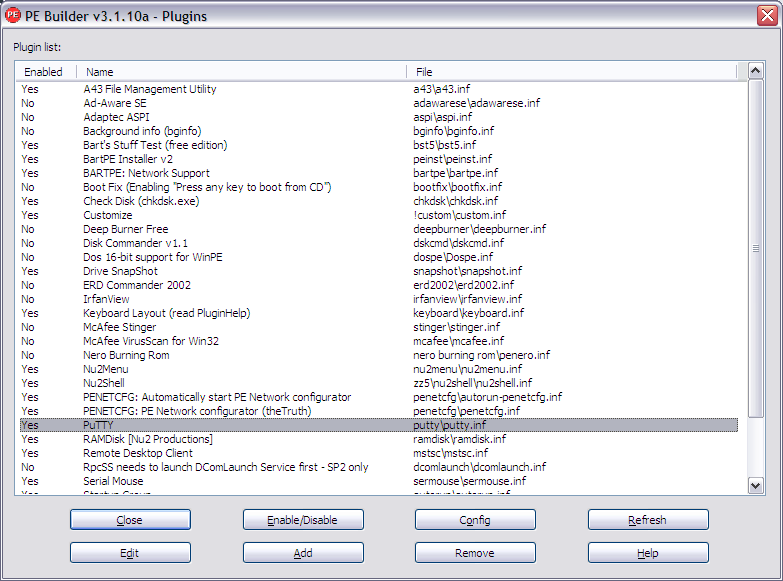The height and width of the screenshot is (581, 783).
Task: Click file path sermouse\sermouse.inf
Action: 470,481
